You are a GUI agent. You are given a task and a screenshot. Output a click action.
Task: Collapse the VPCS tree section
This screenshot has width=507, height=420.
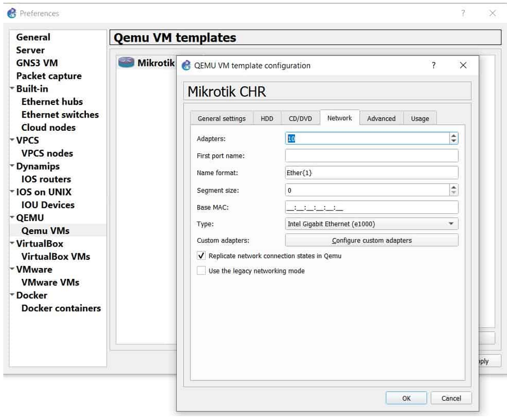coord(12,140)
